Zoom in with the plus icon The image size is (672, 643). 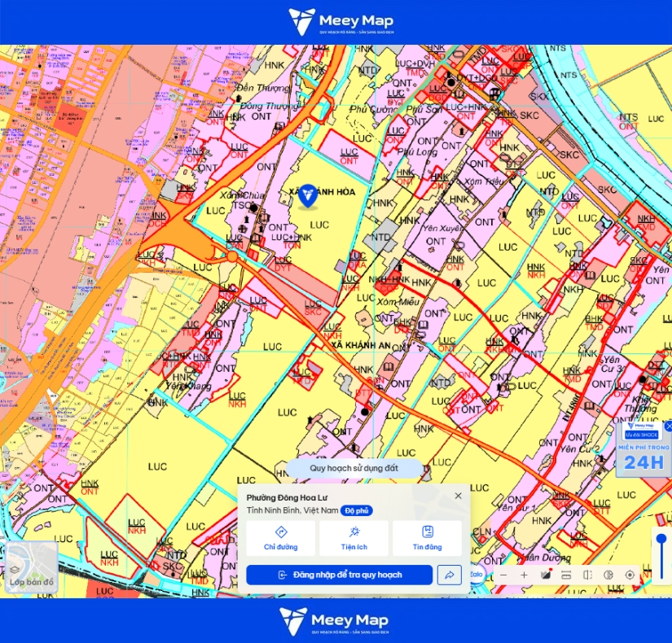point(524,575)
